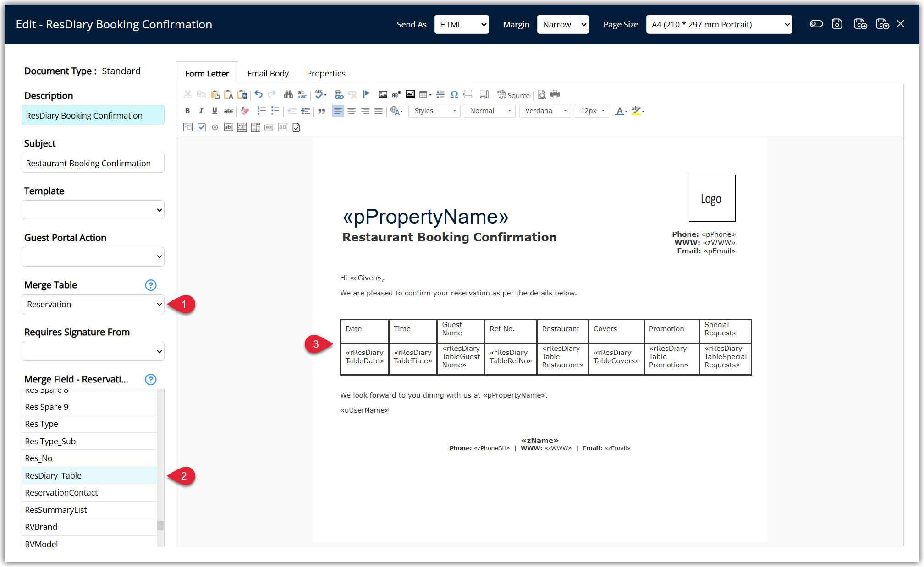Toggle strikethrough formatting
This screenshot has width=924, height=567.
228,111
